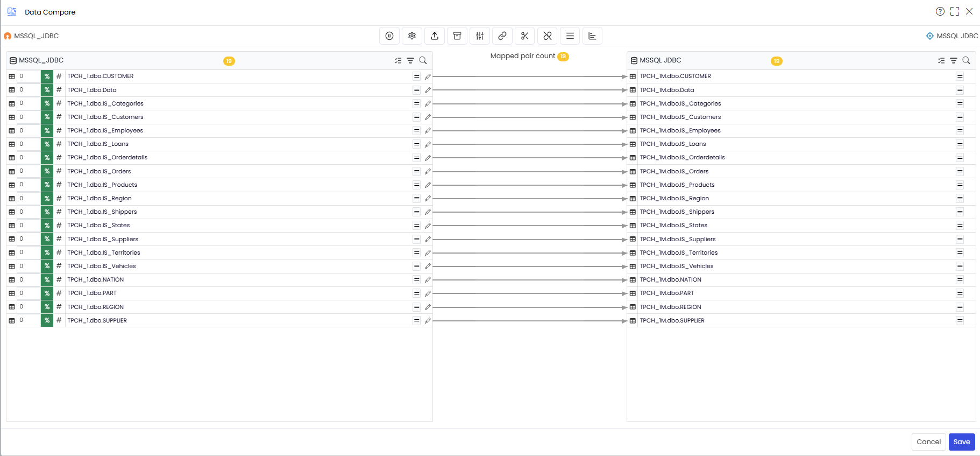Screen dimensions: 980x456
Task: Toggle percent button on TPCH_1.dbo.IS_Customers row
Action: click(47, 117)
